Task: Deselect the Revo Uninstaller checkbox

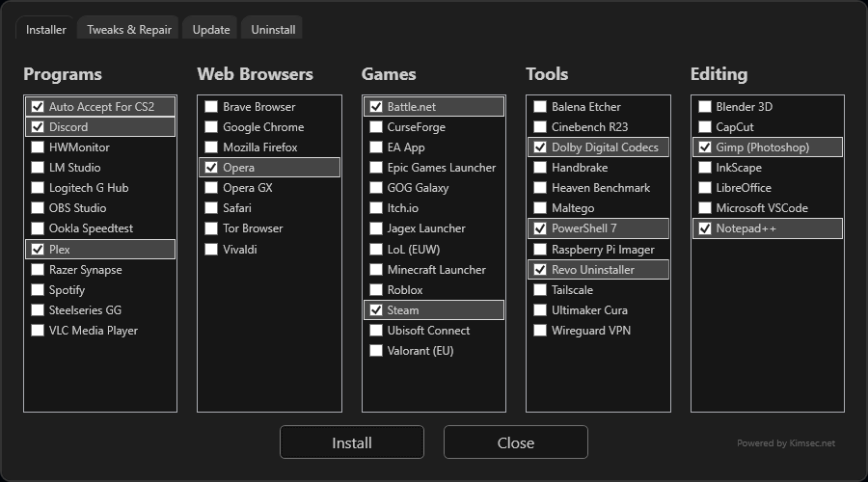Action: click(540, 270)
